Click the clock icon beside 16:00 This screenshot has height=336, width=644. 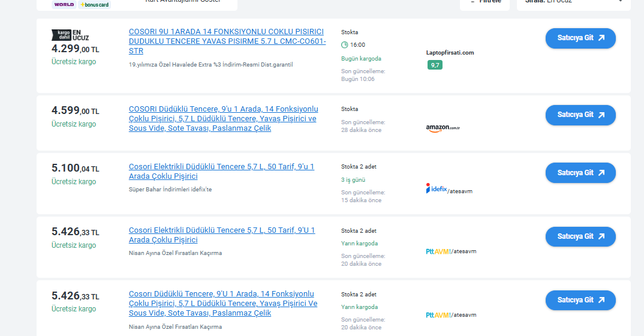point(345,45)
